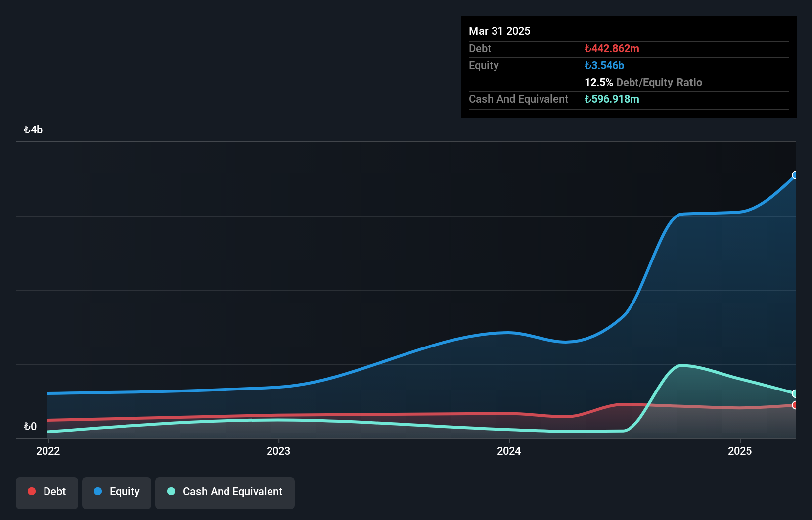Viewport: 812px width, 520px height.
Task: Select the Cash And Equivalent endpoint marker
Action: (795, 393)
